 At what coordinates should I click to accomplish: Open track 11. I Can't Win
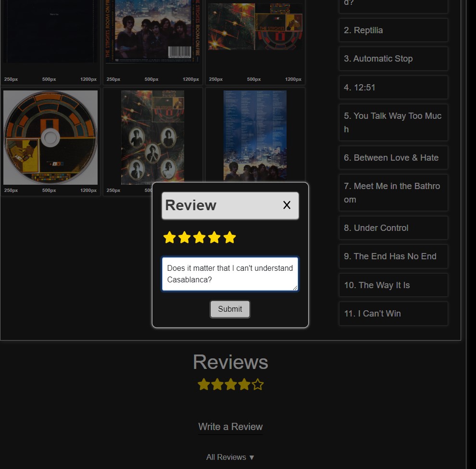393,314
